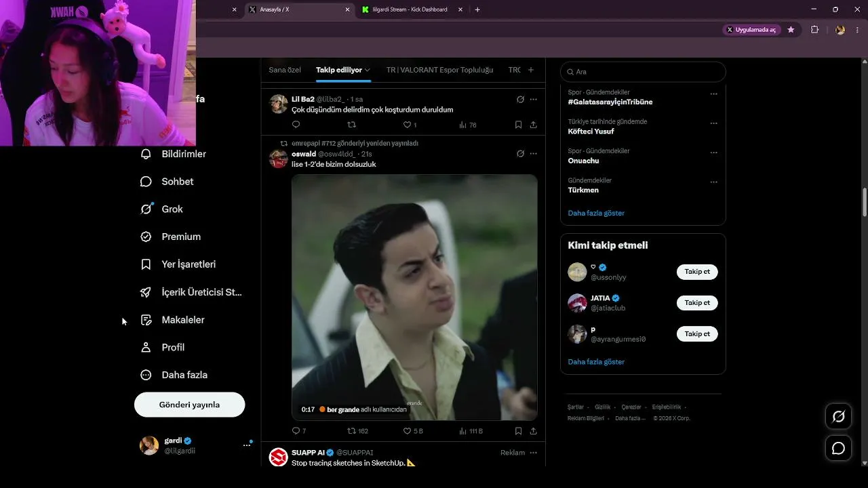Click the Uygulamada aç button

coord(751,30)
